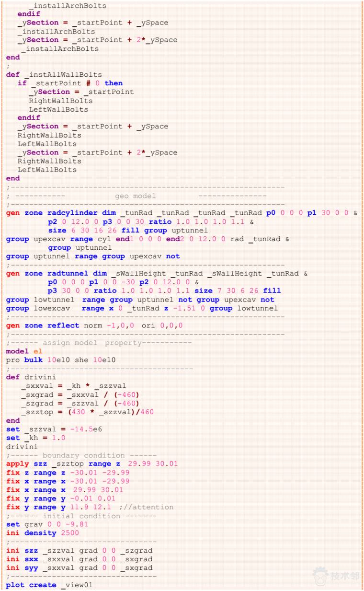The image size is (364, 591).
Task: Click the "group upexcav range cyl" line
Action: [x=148, y=239]
